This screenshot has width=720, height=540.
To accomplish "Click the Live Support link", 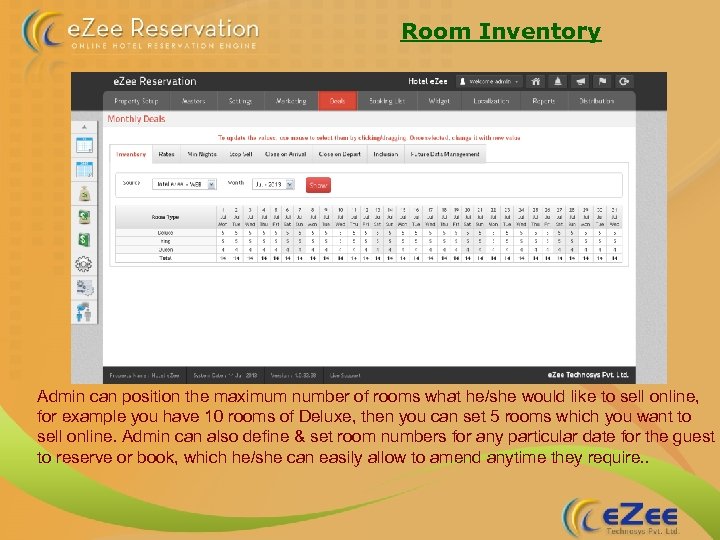I will [345, 376].
